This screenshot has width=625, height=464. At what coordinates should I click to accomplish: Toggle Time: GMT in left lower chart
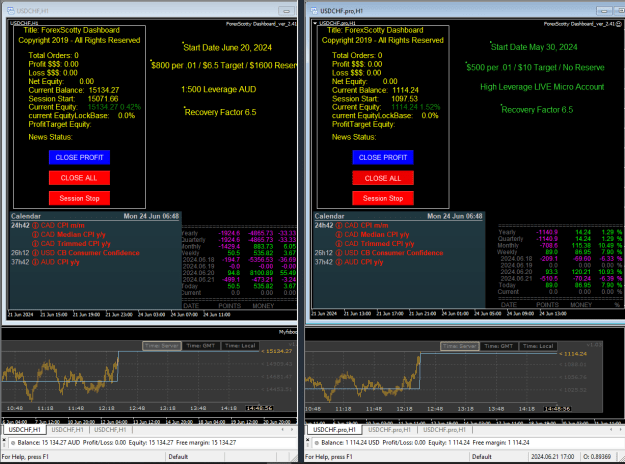click(200, 346)
